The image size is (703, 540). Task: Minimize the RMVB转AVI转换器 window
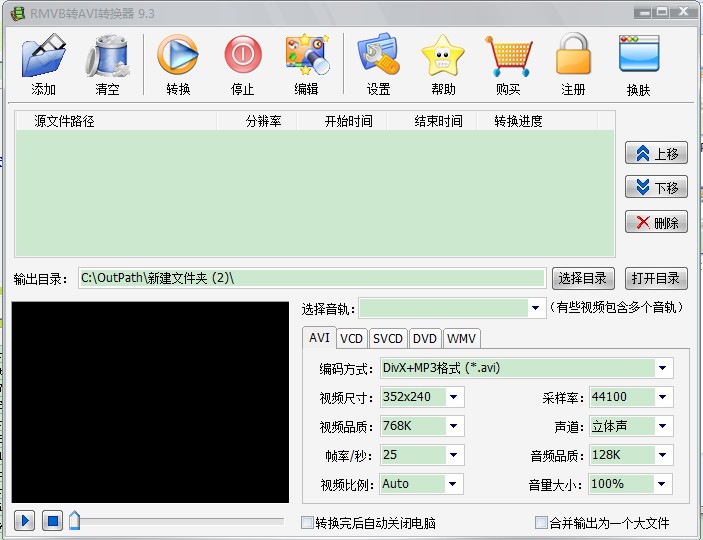[x=642, y=13]
